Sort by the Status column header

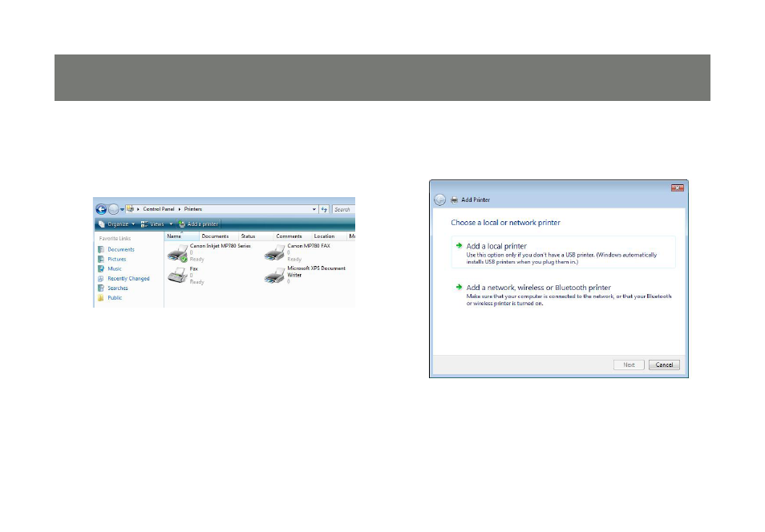(x=255, y=236)
